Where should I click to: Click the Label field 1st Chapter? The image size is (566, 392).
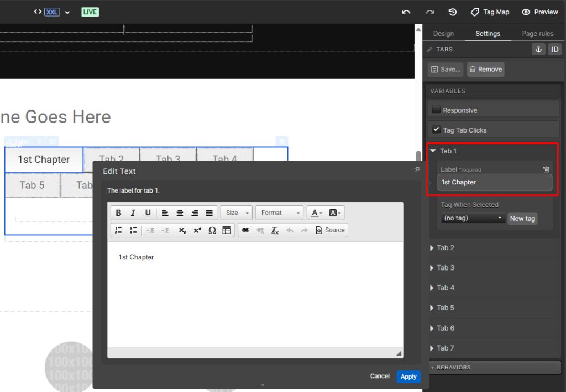click(495, 182)
